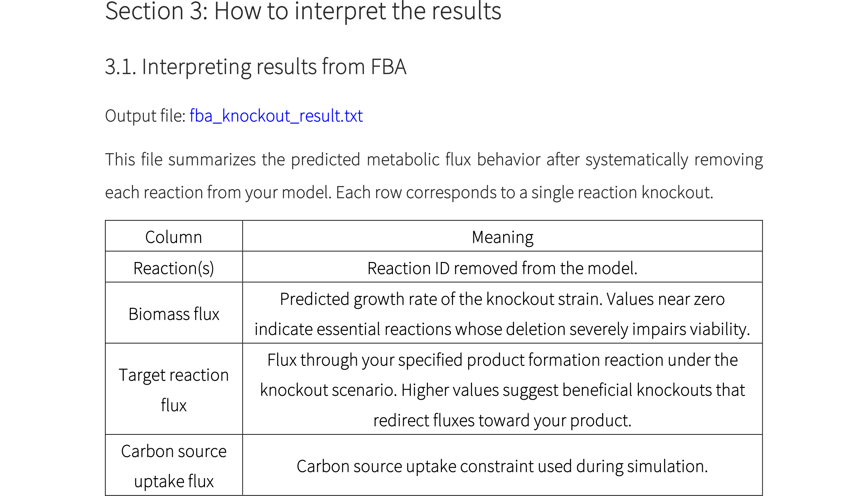Open the fba_knockout_result.txt link

[276, 116]
